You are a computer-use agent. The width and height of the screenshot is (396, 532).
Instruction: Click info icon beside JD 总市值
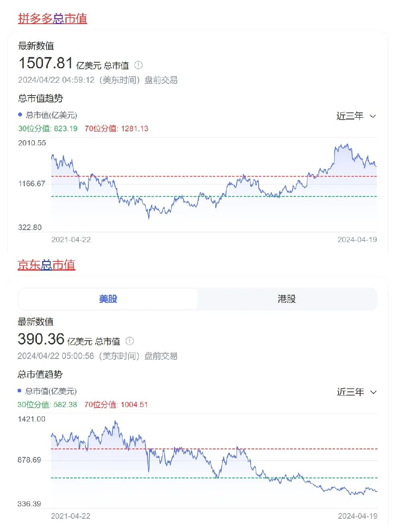click(129, 341)
